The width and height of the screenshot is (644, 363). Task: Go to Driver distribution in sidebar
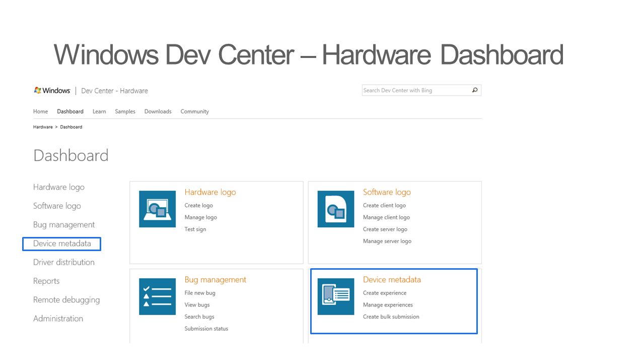coord(64,262)
